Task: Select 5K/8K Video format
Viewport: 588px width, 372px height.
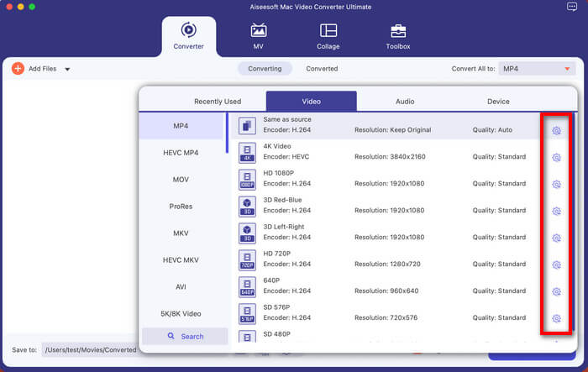Action: coord(181,313)
